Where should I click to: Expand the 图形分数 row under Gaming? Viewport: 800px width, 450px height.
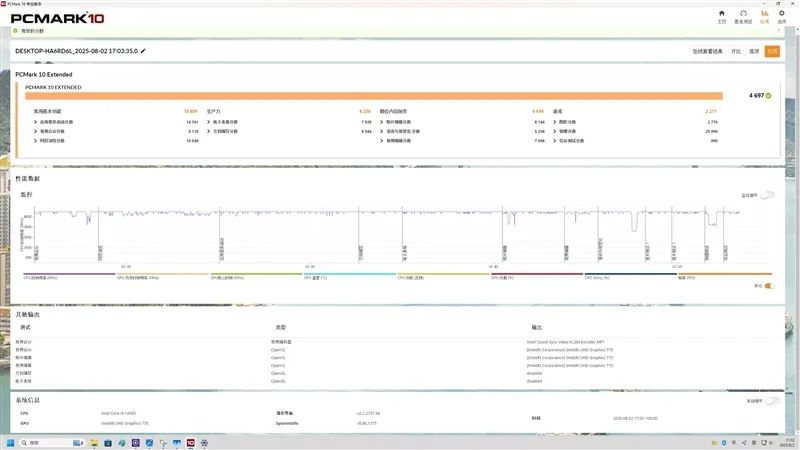(x=554, y=122)
